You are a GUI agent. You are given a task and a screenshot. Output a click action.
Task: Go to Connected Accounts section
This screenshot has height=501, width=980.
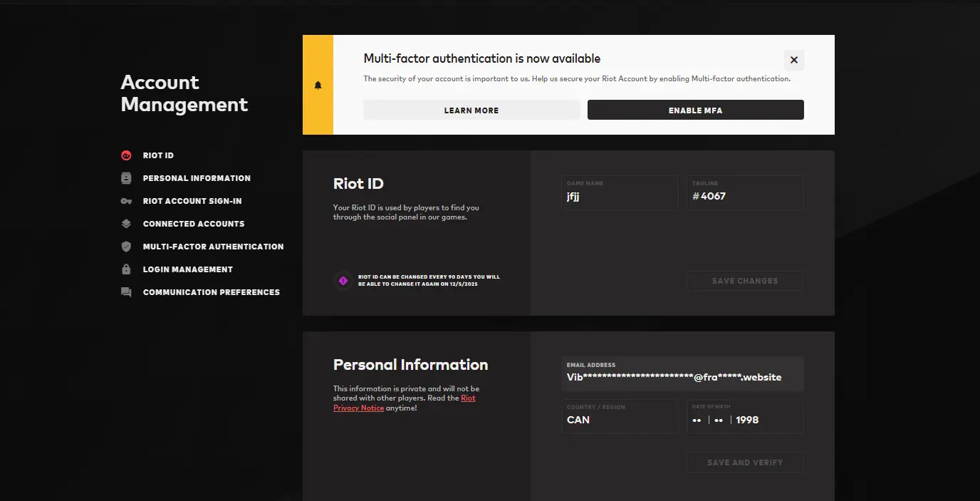pyautogui.click(x=194, y=224)
